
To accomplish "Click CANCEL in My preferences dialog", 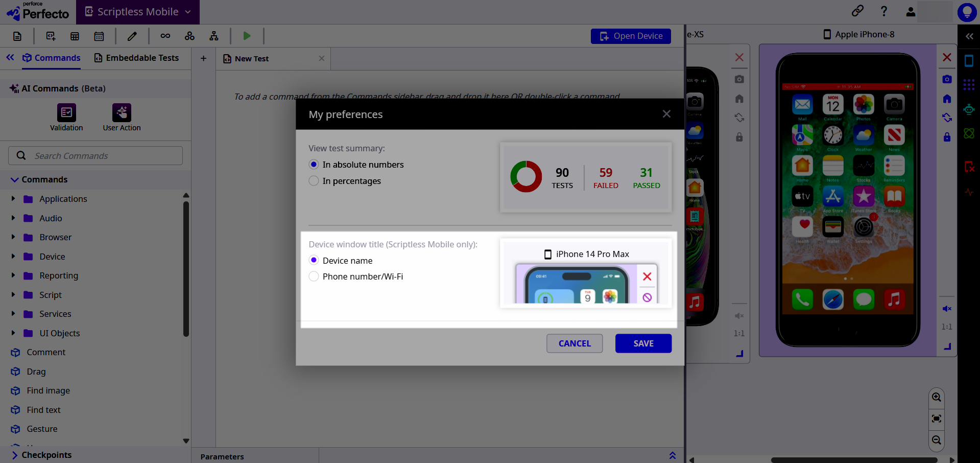I will click(x=575, y=343).
